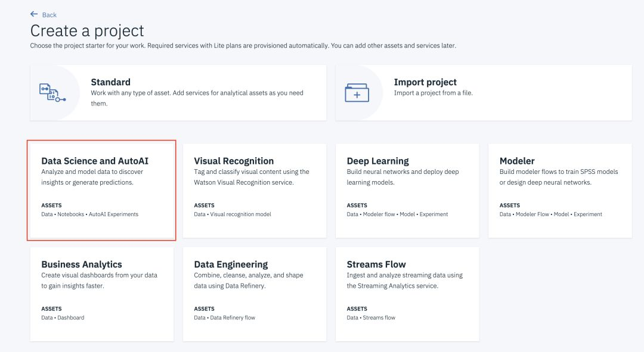
Task: Click the Business Analytics assets line
Action: tap(63, 318)
